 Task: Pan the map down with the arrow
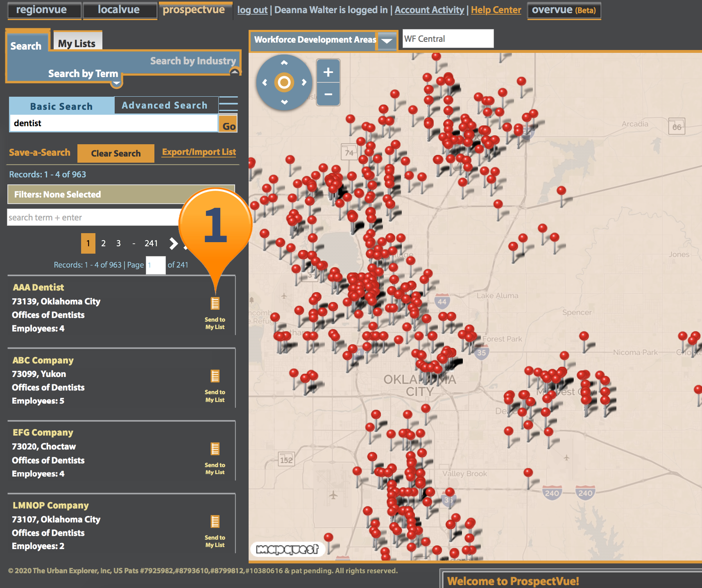tap(284, 102)
